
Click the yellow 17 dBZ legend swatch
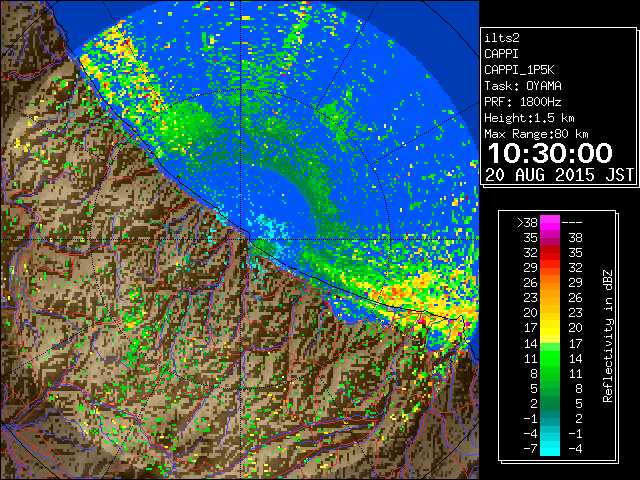pos(550,328)
